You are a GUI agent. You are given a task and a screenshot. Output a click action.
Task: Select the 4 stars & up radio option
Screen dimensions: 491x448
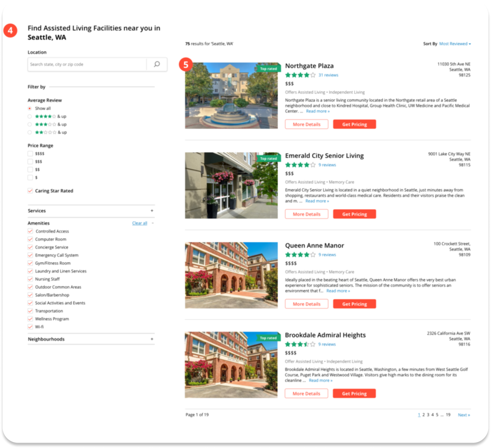pyautogui.click(x=30, y=116)
